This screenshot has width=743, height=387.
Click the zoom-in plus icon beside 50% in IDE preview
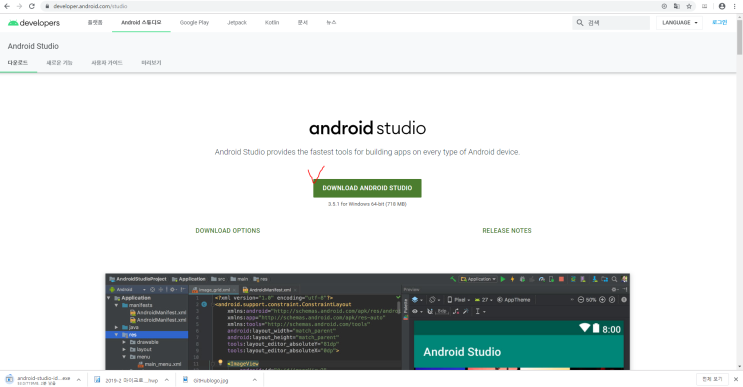click(x=602, y=299)
